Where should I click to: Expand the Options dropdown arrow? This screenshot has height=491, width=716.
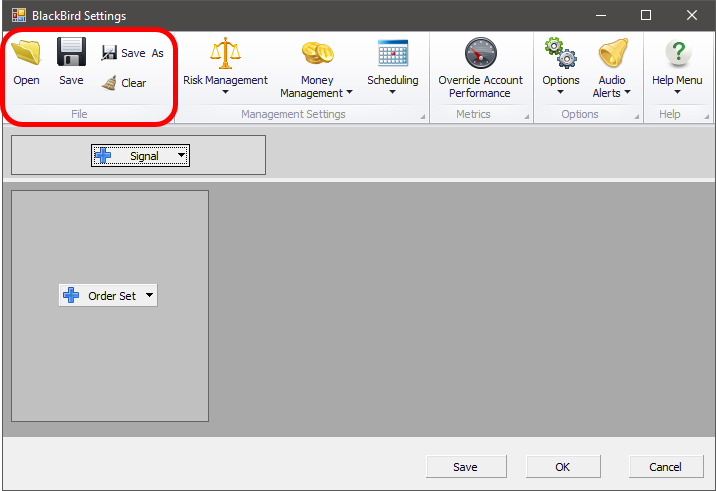pos(560,92)
